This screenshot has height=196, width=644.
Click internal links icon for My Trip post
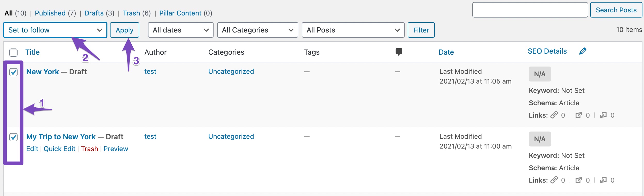click(x=554, y=180)
